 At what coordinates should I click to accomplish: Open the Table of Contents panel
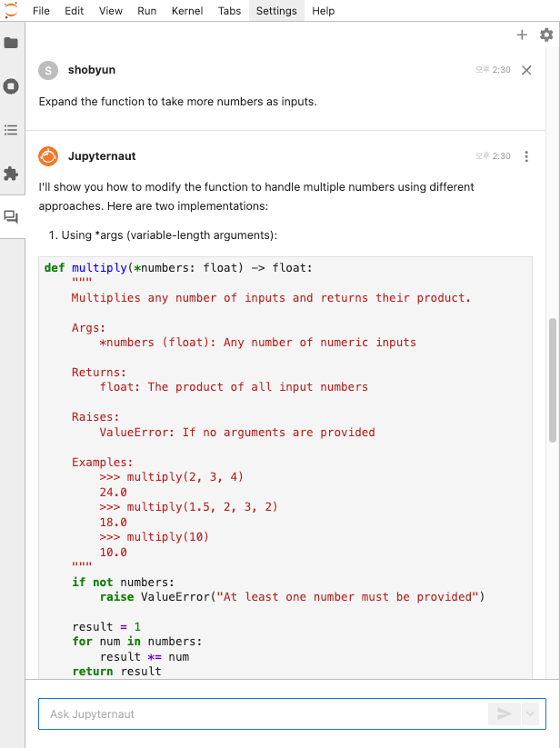click(12, 130)
